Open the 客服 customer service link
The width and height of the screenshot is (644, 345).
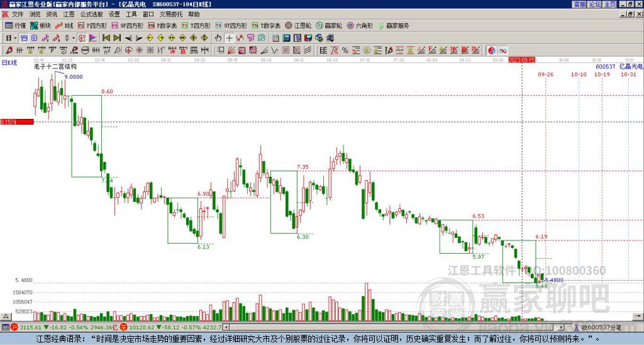[x=579, y=4]
